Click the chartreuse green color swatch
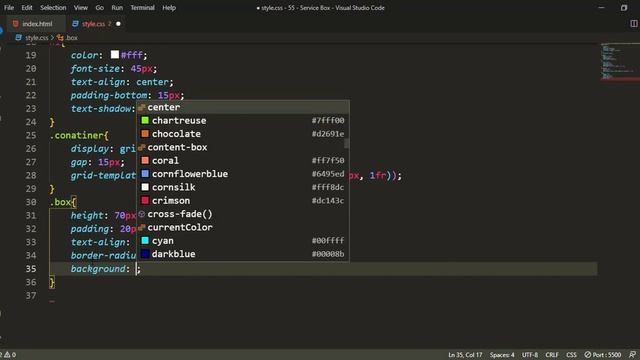Viewport: 640px width, 360px height. [x=145, y=120]
